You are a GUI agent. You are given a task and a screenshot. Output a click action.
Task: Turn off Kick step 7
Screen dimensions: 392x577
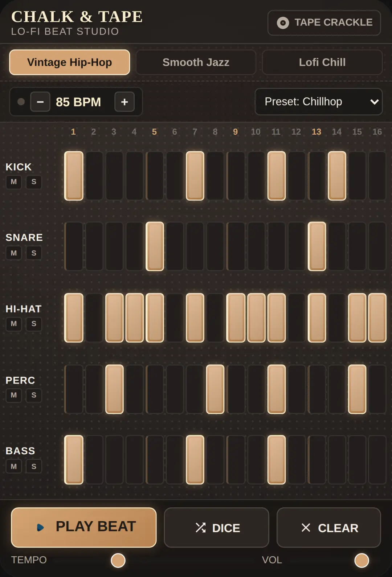pyautogui.click(x=195, y=176)
